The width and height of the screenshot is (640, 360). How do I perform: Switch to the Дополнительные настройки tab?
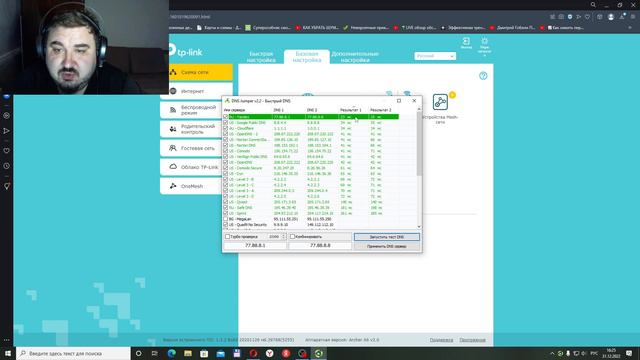point(355,57)
